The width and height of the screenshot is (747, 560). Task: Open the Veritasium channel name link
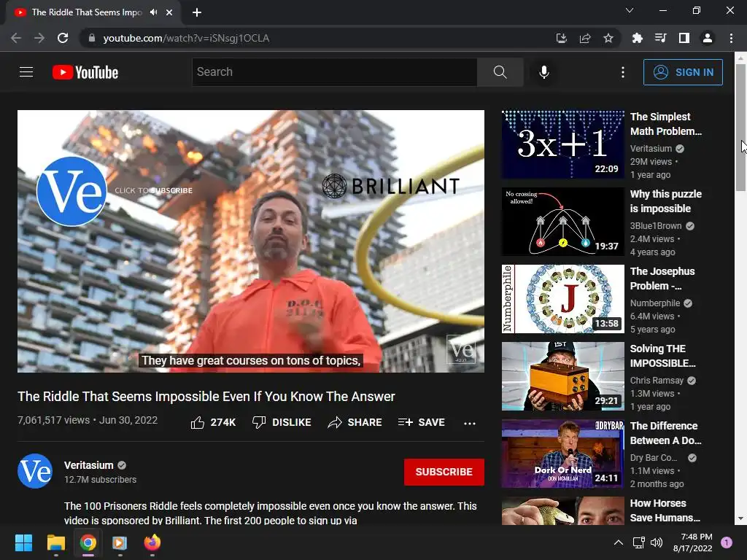pyautogui.click(x=88, y=465)
